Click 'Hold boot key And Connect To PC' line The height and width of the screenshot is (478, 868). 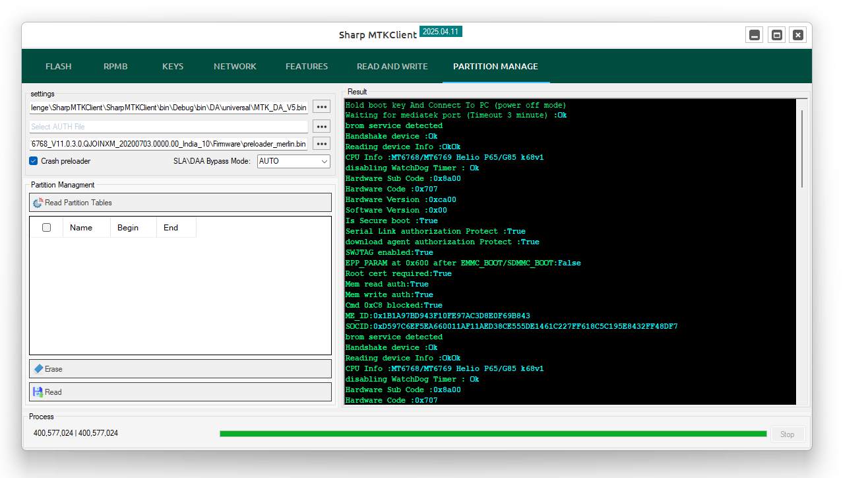456,105
